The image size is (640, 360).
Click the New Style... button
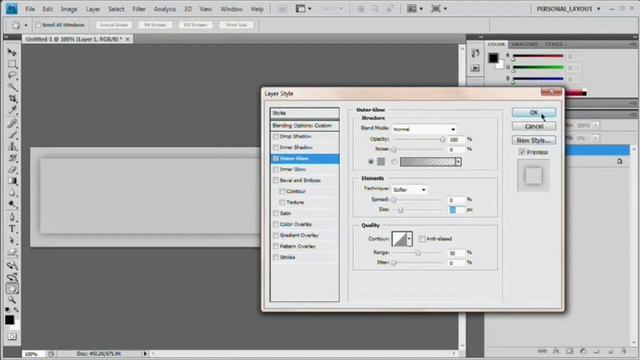pos(534,140)
